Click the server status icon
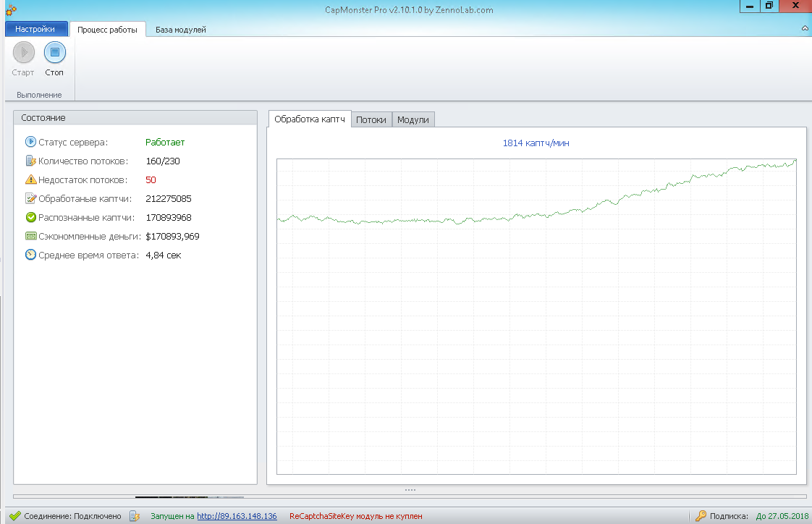 30,142
